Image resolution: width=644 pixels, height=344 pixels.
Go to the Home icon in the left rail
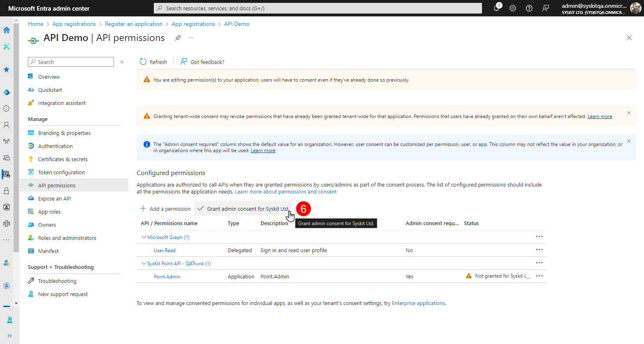(7, 30)
